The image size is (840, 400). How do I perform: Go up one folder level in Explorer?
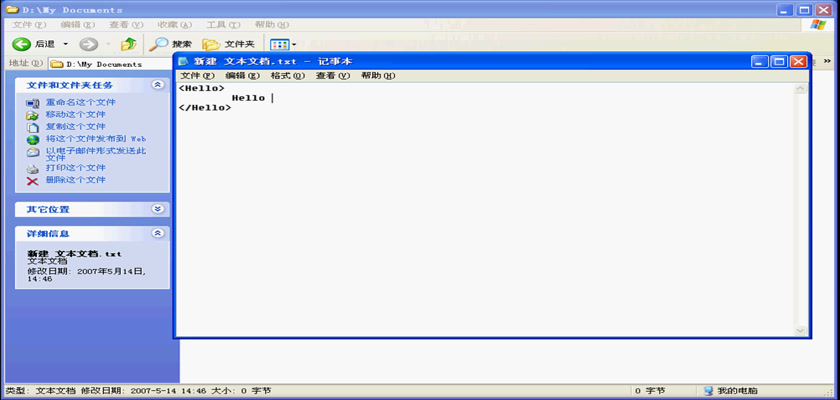click(129, 44)
